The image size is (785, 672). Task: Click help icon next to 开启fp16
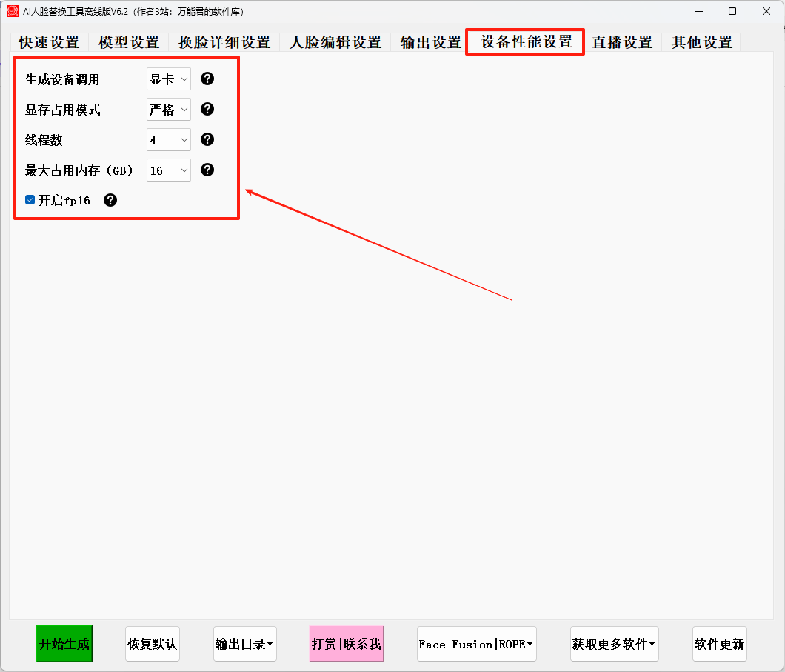pos(110,200)
